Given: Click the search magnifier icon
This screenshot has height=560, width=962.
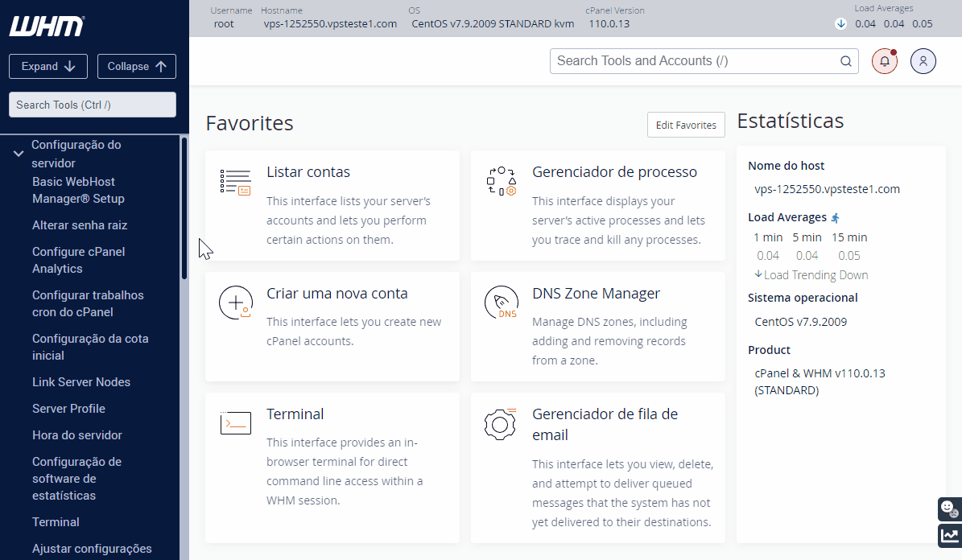Looking at the screenshot, I should tap(845, 60).
